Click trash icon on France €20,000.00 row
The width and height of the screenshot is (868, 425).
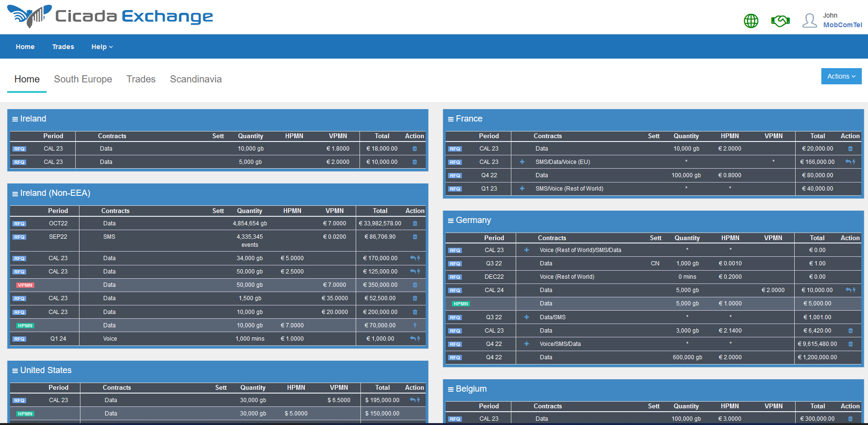tap(850, 149)
